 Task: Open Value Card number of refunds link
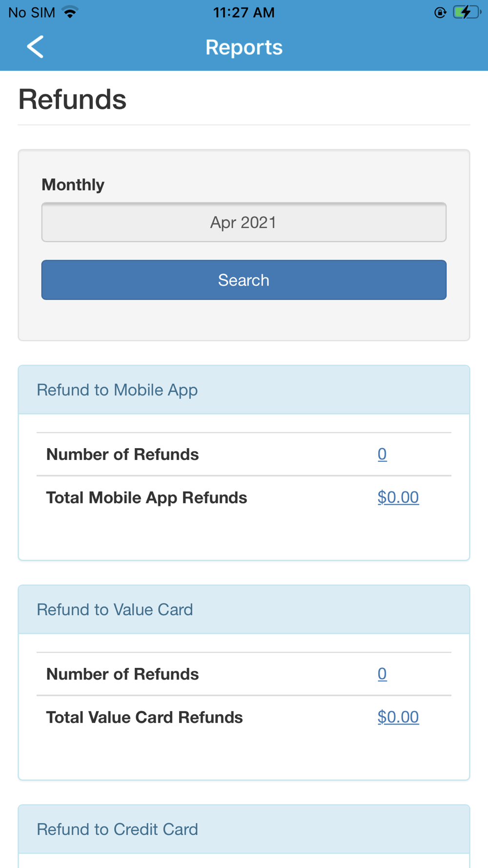pos(382,674)
